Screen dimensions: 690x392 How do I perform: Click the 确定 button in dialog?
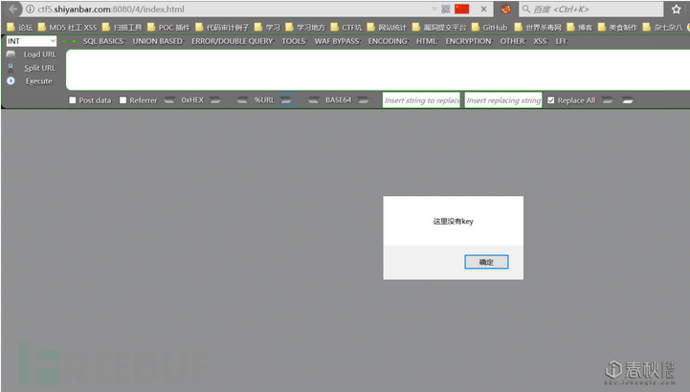tap(486, 262)
